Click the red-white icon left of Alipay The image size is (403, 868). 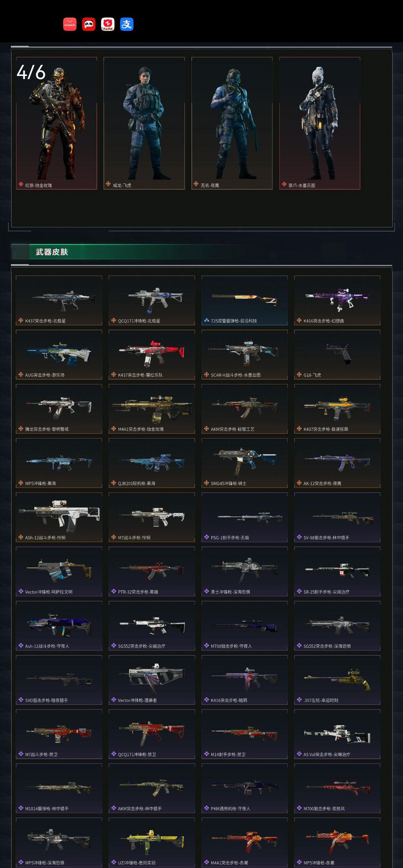point(108,24)
